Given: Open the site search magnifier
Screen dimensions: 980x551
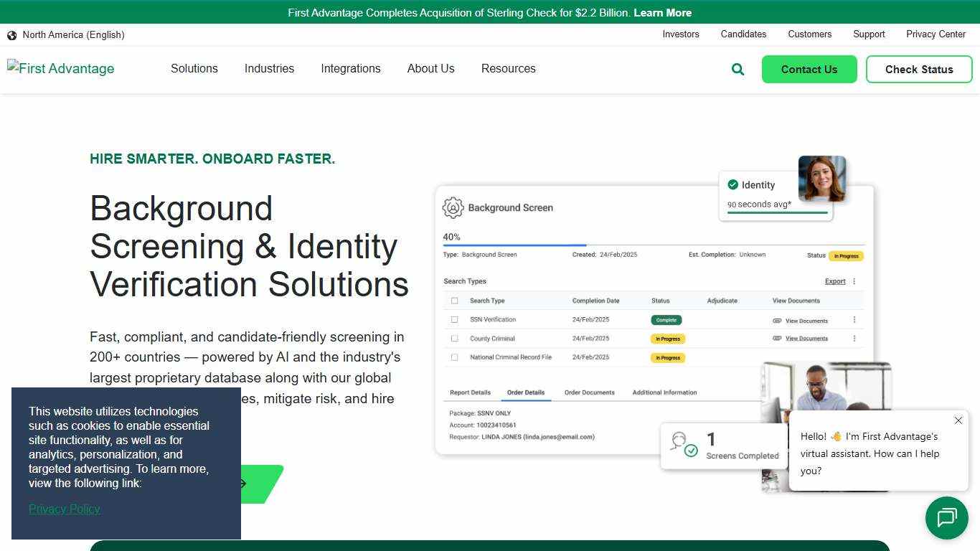Looking at the screenshot, I should [738, 69].
